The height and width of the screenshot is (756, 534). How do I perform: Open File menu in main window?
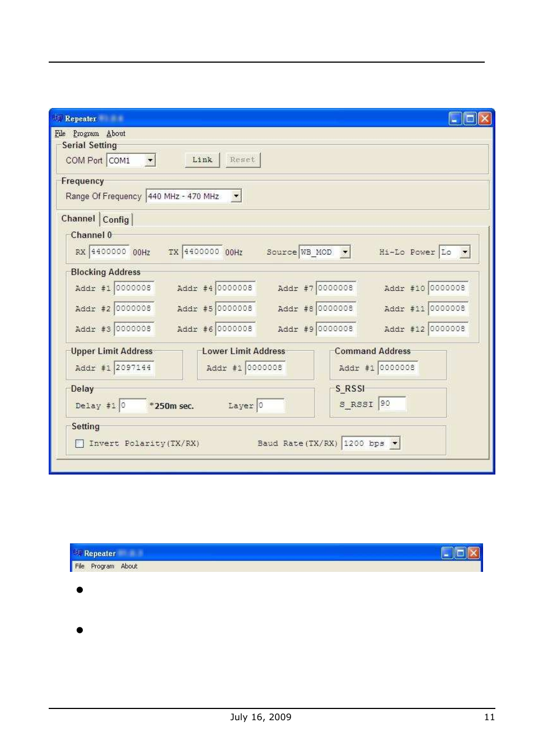click(60, 133)
